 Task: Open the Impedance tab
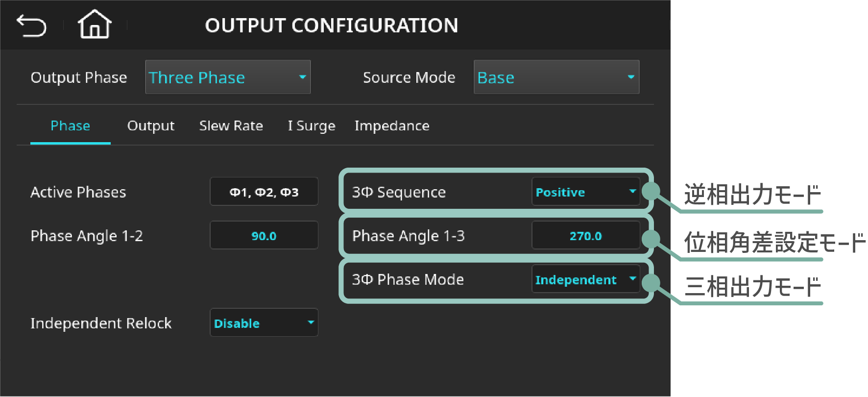coord(392,126)
